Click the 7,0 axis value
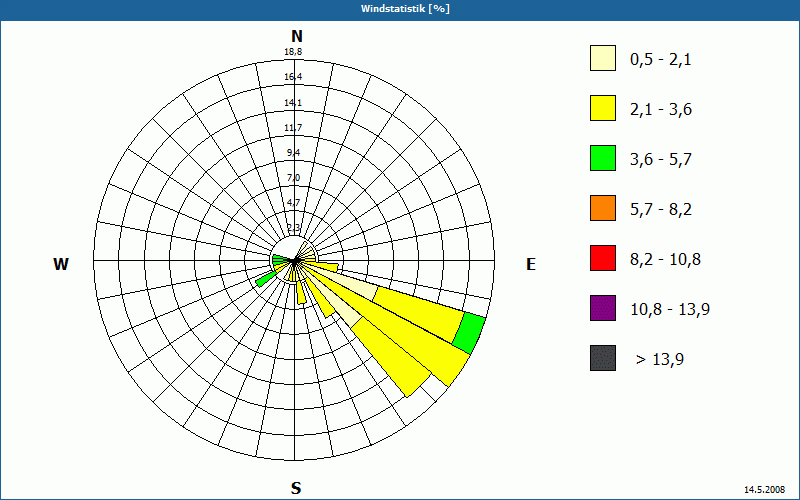This screenshot has height=500, width=800. (293, 178)
